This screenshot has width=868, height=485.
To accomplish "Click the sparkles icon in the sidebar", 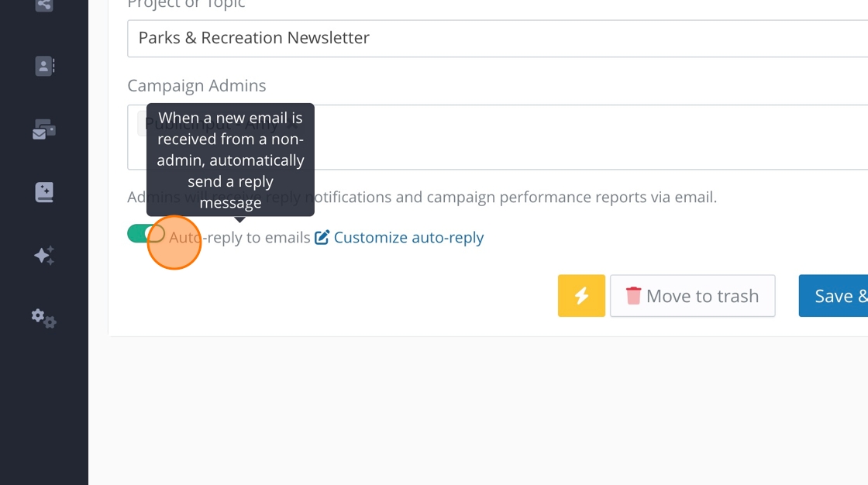I will (44, 255).
